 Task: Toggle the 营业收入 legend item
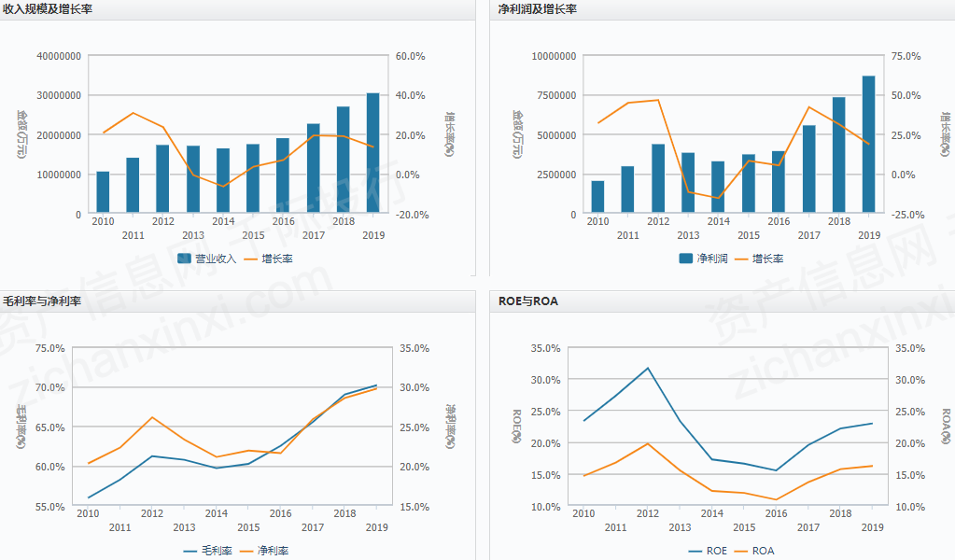tap(215, 259)
